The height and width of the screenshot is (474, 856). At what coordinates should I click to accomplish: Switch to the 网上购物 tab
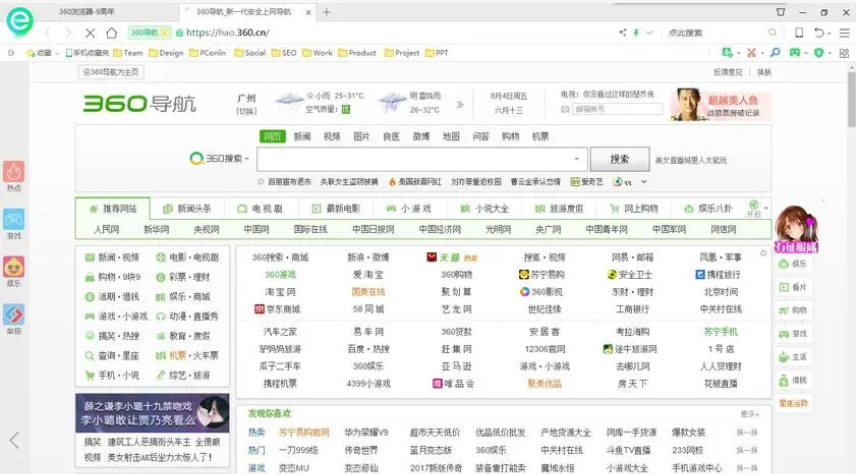634,209
